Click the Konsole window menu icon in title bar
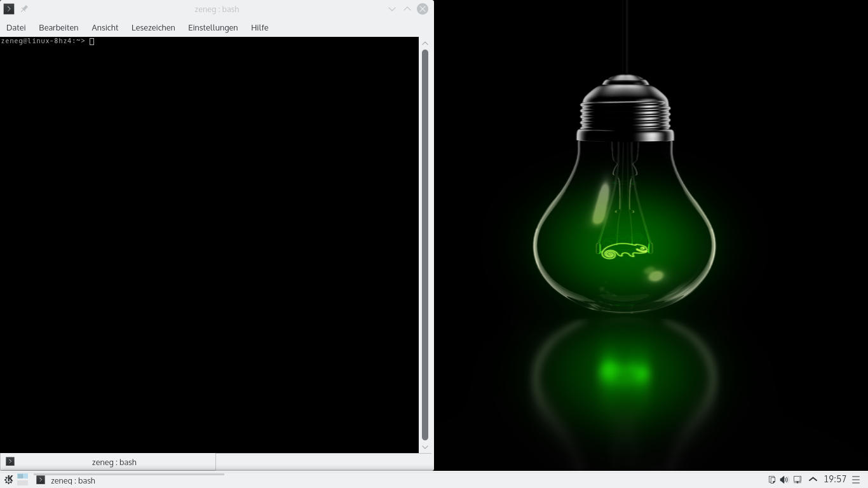This screenshot has height=488, width=868. point(9,9)
